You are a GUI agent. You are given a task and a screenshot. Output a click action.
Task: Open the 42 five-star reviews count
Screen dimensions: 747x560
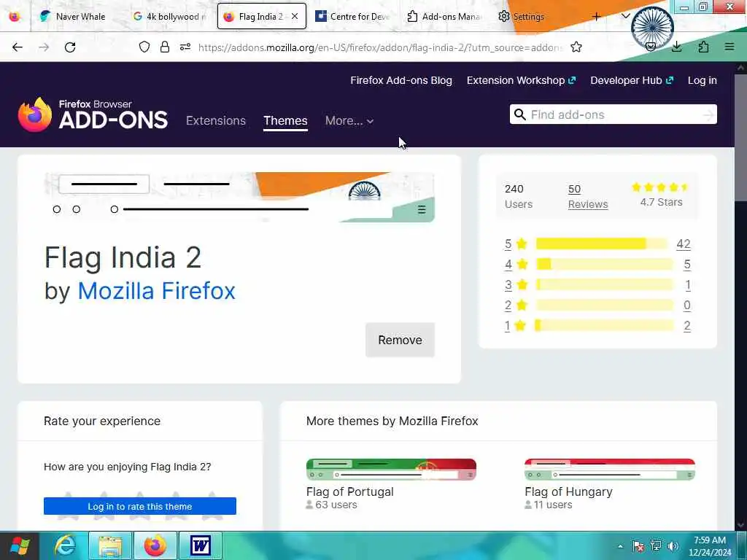pos(683,244)
